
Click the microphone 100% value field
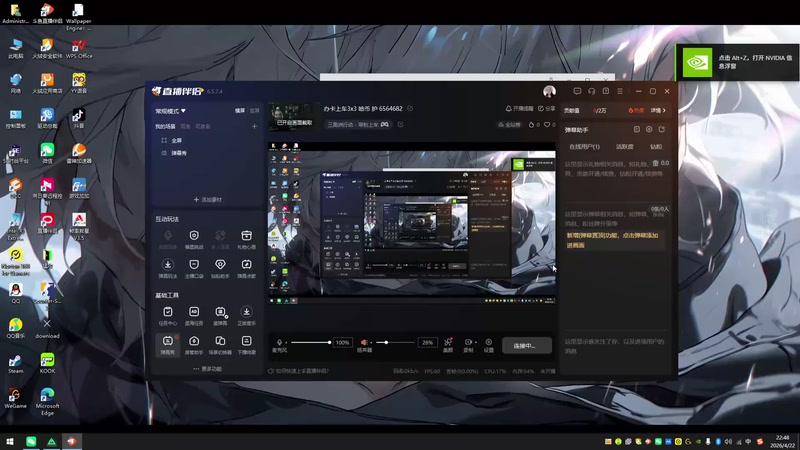[342, 342]
